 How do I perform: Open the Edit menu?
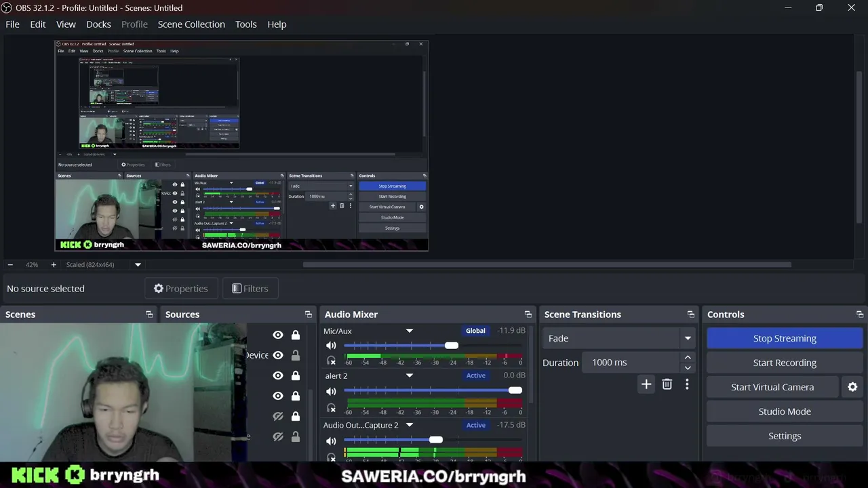[x=38, y=24]
